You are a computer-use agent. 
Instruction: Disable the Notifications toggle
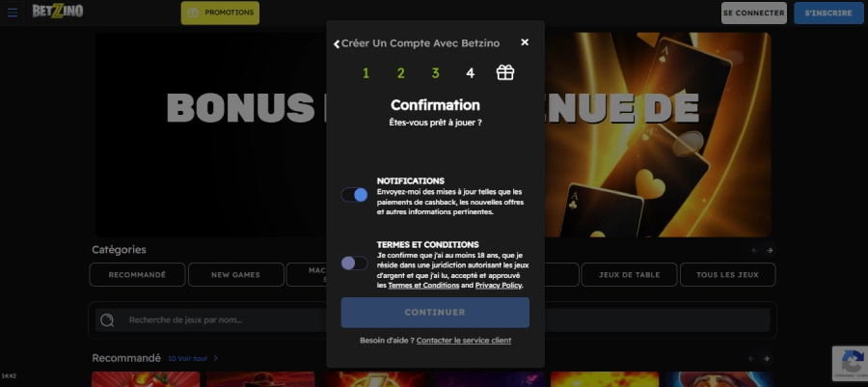(354, 195)
